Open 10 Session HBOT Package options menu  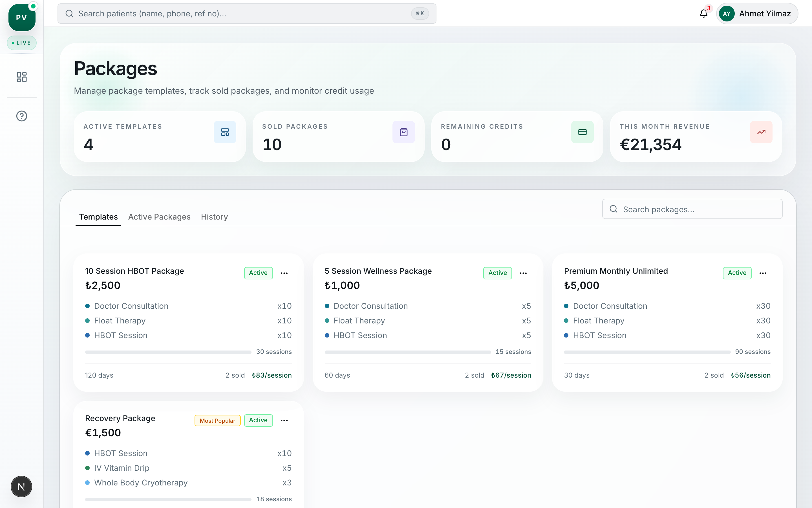pyautogui.click(x=284, y=273)
